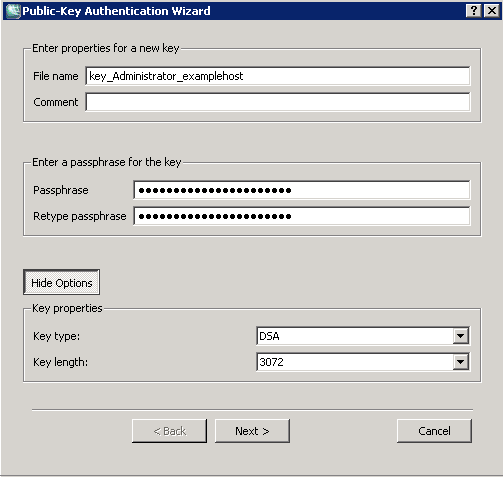This screenshot has height=477, width=503.
Task: Click 'Enter a passphrase for the key' heading
Action: 107,162
